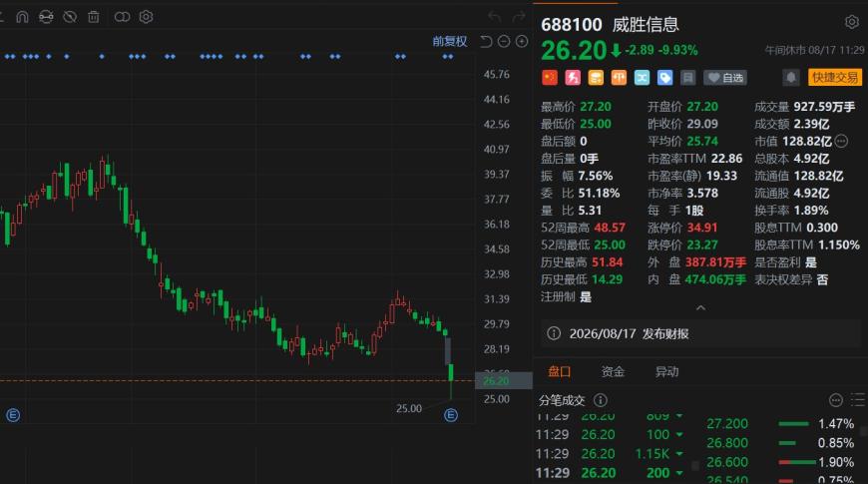This screenshot has height=484, width=868.
Task: Hide all drawings with the crossed-eye icon
Action: pos(70,17)
